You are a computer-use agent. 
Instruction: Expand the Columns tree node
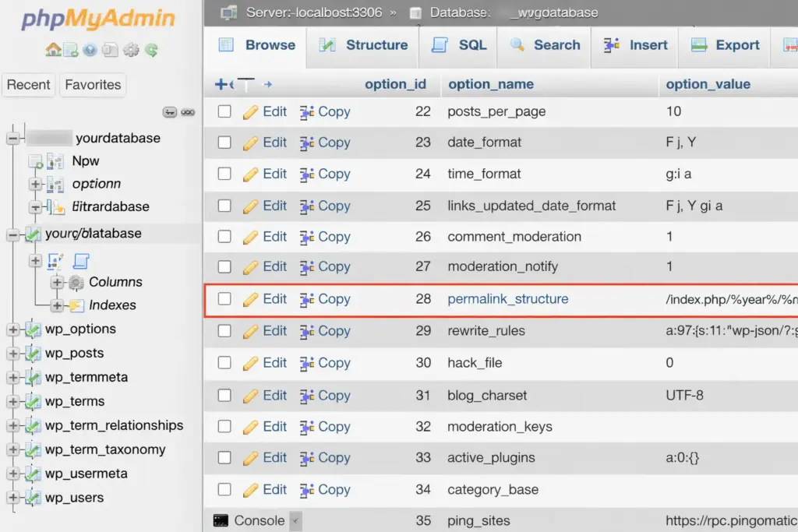pos(57,282)
